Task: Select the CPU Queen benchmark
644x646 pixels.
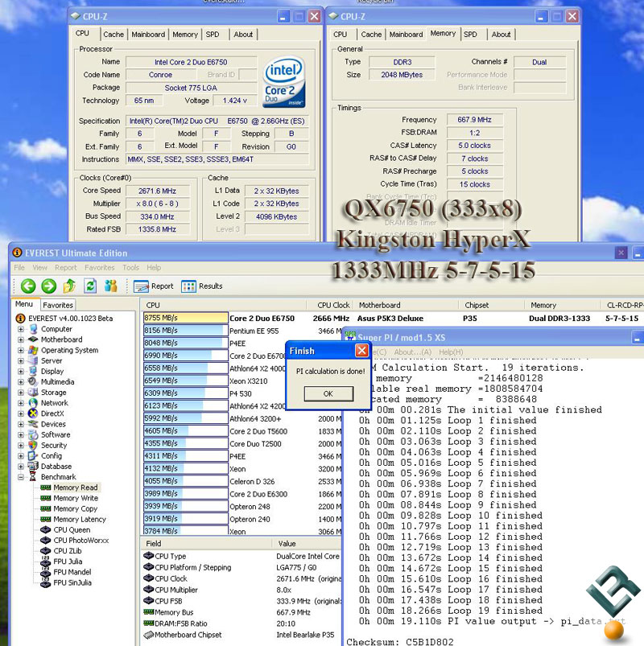Action: [x=72, y=530]
